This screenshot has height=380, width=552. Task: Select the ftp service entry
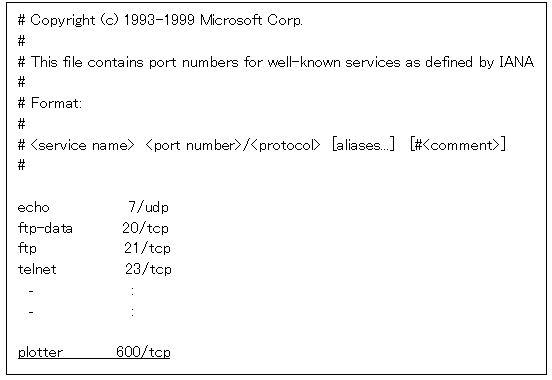[27, 249]
